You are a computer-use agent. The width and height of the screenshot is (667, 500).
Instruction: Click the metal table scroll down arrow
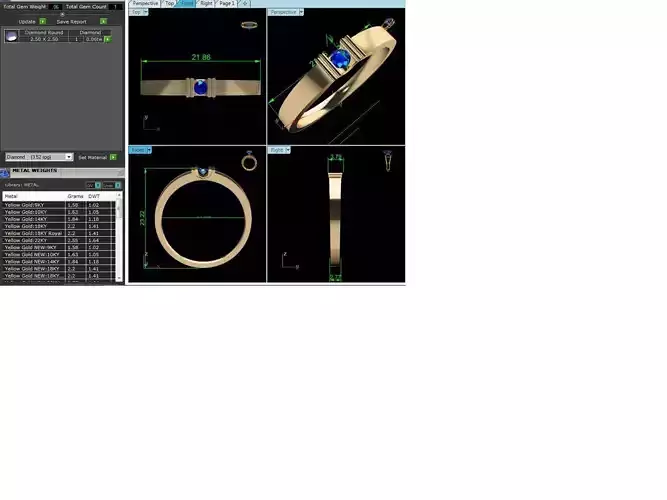click(x=119, y=278)
